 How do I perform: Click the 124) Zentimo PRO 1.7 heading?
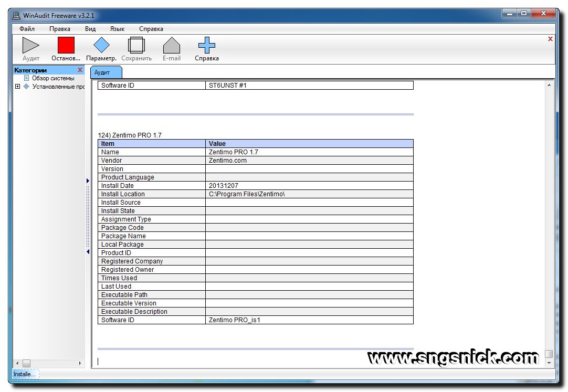(x=130, y=135)
